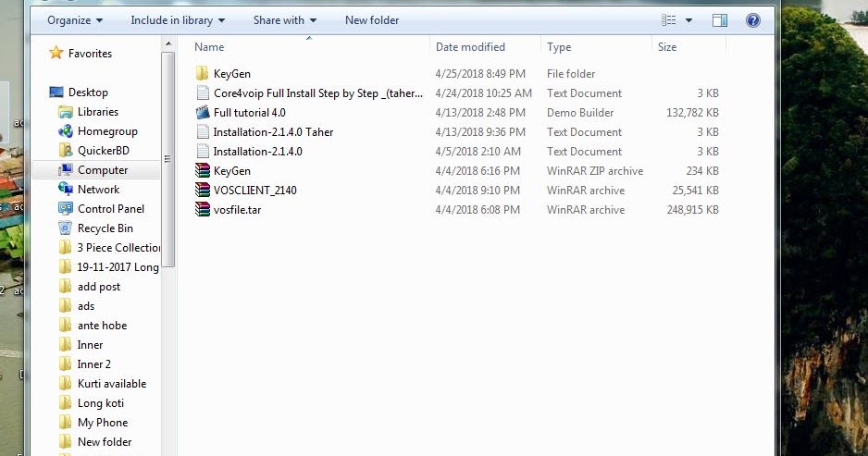Select the Inner 2 folder
Viewport: 868px width, 456px height.
point(93,364)
